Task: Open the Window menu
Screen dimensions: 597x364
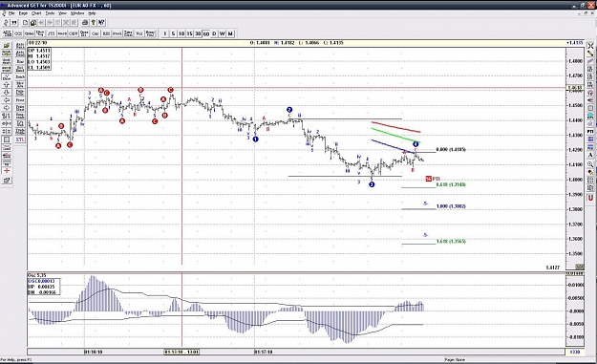Action: click(77, 13)
